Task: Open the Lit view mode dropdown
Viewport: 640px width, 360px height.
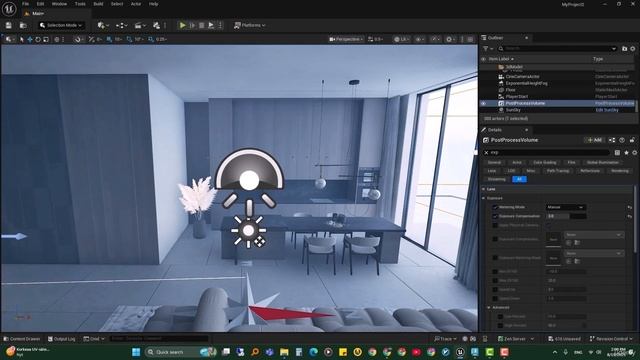Action: (402, 39)
